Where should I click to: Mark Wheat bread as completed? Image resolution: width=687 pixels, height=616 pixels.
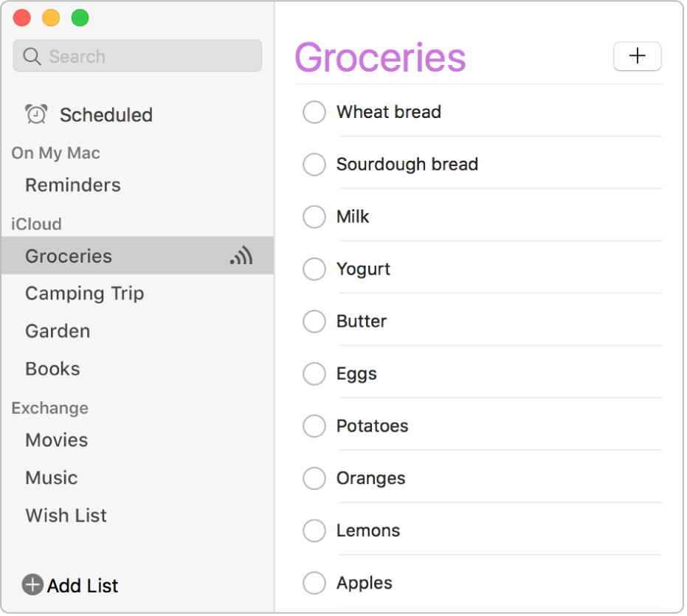(x=314, y=111)
